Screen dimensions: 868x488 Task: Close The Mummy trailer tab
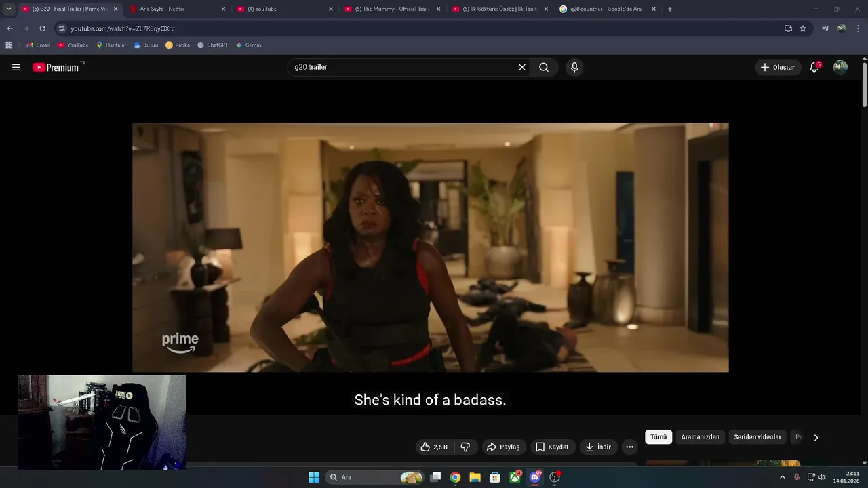coord(438,9)
